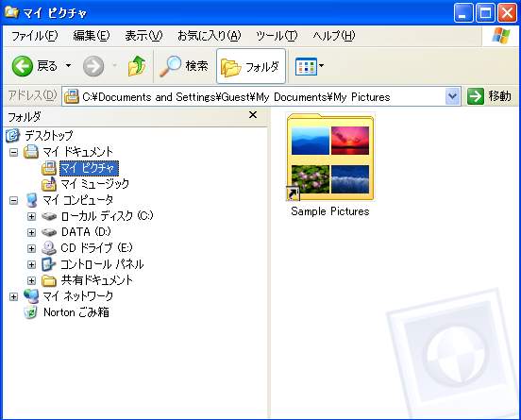Click the green Back arrow button
The height and width of the screenshot is (420, 521).
tap(23, 66)
